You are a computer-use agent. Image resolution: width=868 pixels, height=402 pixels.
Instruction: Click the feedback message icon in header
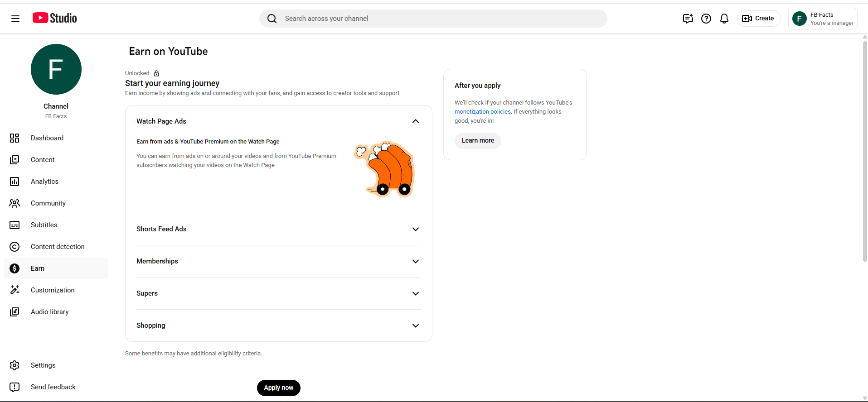pos(688,19)
